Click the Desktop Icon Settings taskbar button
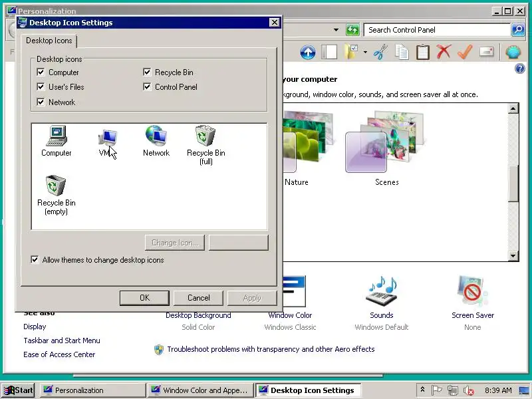Image resolution: width=532 pixels, height=399 pixels. tap(308, 390)
